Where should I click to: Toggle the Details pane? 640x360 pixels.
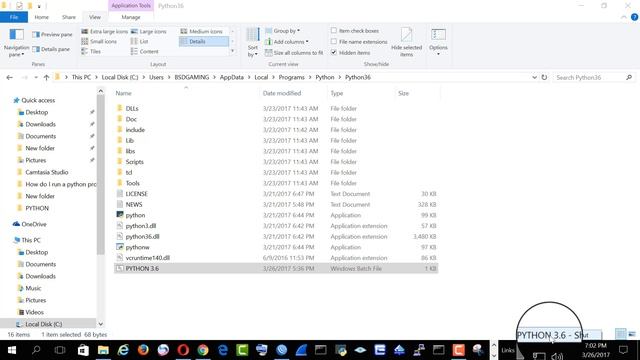(x=51, y=49)
